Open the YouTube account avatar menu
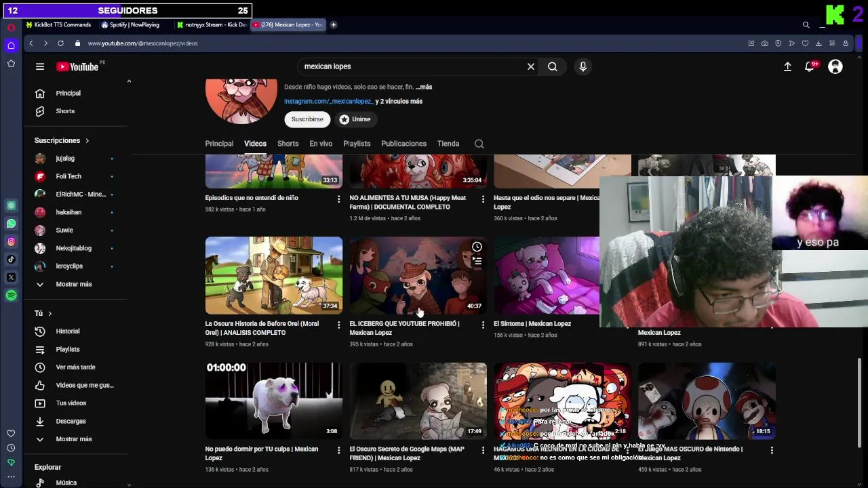Viewport: 868px width, 488px height. [x=835, y=66]
